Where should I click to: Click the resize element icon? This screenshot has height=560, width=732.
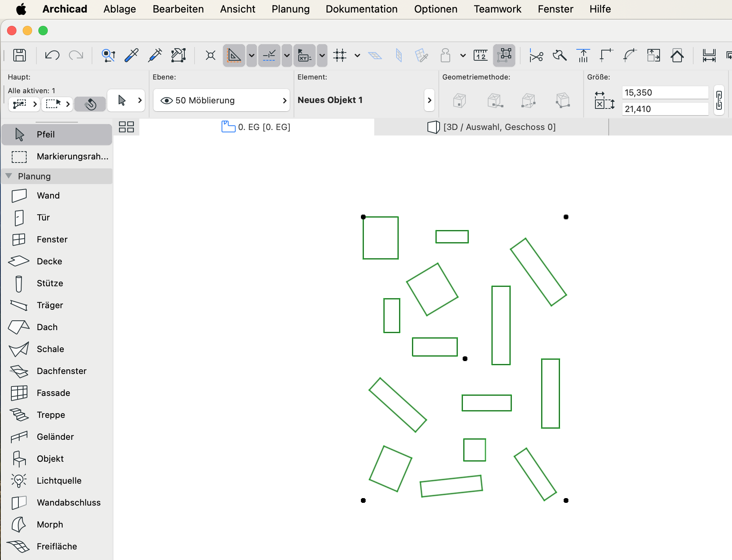[653, 55]
